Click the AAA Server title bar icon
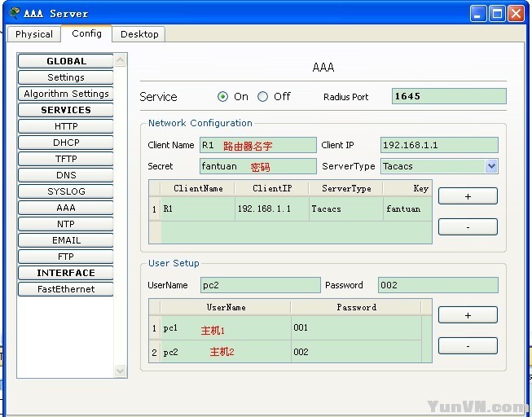The height and width of the screenshot is (417, 532). click(14, 13)
